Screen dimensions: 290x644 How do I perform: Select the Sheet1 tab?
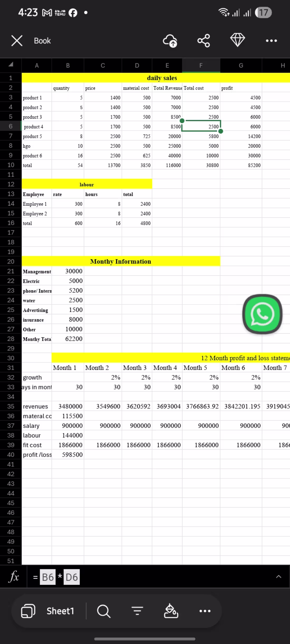(60, 611)
